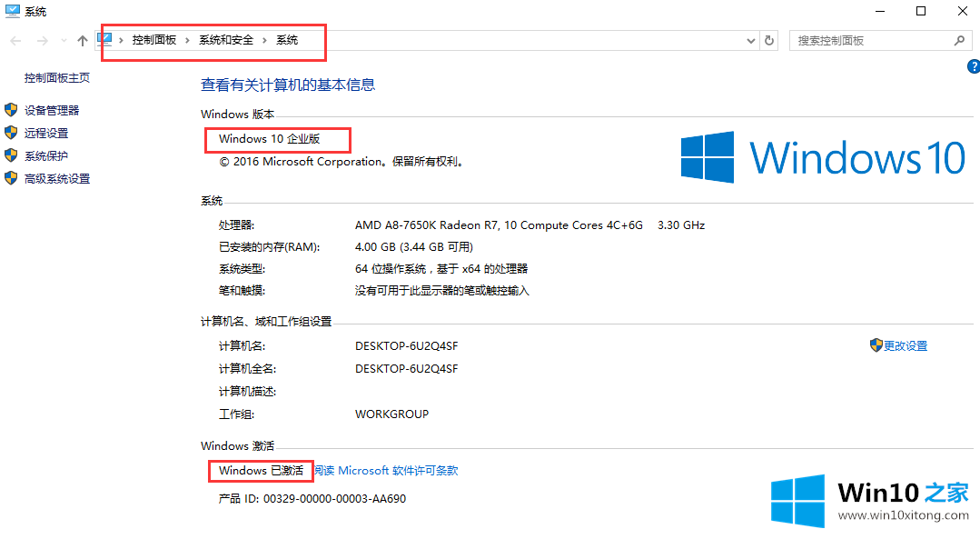Open the recent locations dropdown arrow
The image size is (980, 539).
[64, 41]
